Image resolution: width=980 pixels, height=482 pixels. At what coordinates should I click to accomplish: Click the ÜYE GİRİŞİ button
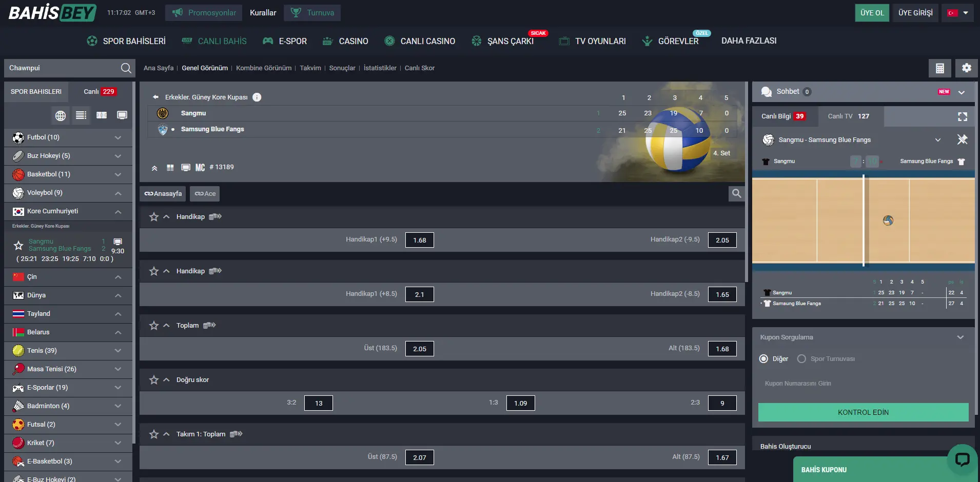(915, 13)
